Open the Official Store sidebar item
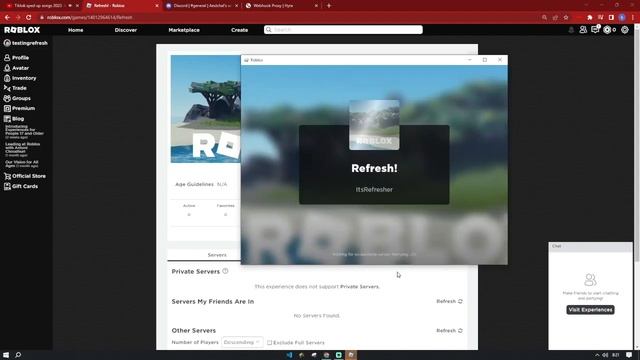640x360 pixels. click(x=24, y=176)
